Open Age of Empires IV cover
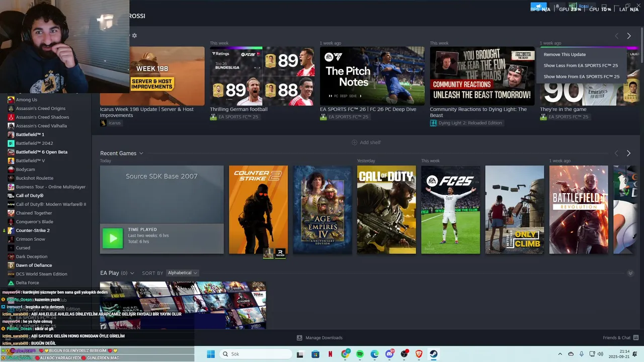The width and height of the screenshot is (644, 362). coord(323,210)
